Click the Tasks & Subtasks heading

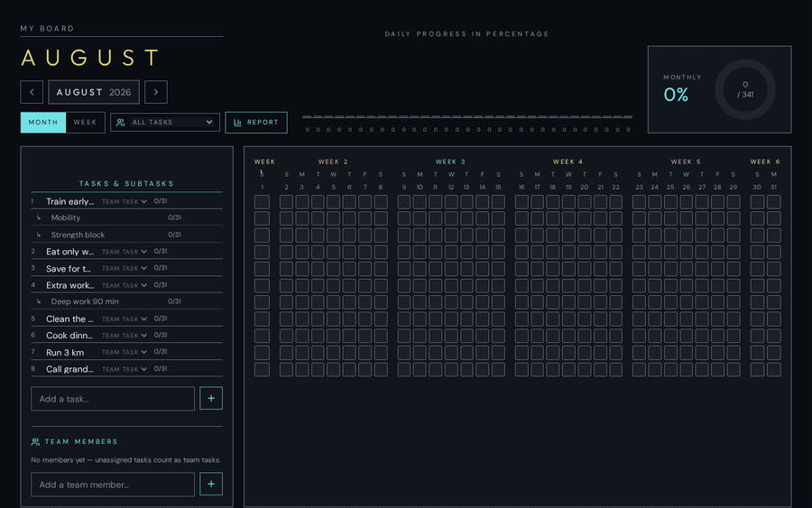coord(126,183)
